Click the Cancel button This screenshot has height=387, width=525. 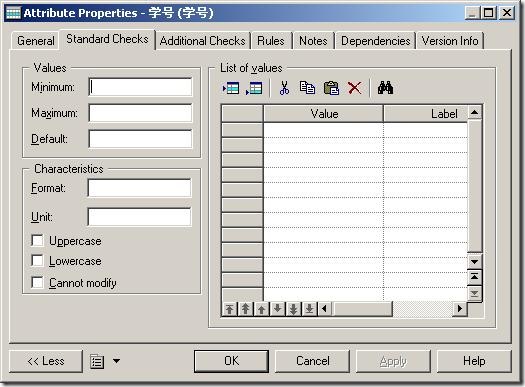click(x=312, y=361)
